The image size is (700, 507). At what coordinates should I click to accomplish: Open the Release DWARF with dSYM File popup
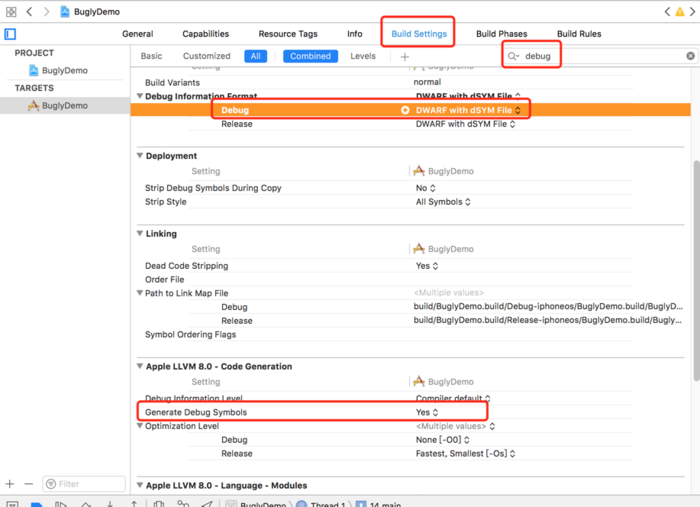466,124
